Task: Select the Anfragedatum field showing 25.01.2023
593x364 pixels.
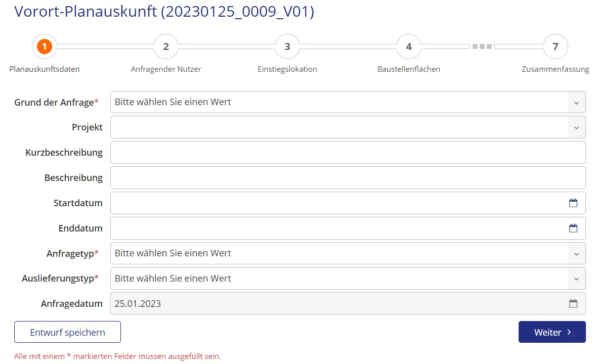Action: click(304, 303)
